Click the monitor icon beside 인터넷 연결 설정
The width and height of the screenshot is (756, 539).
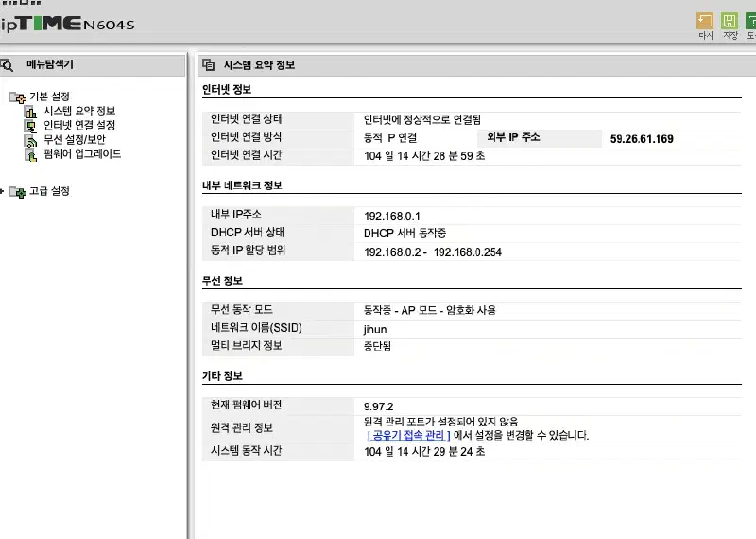30,126
